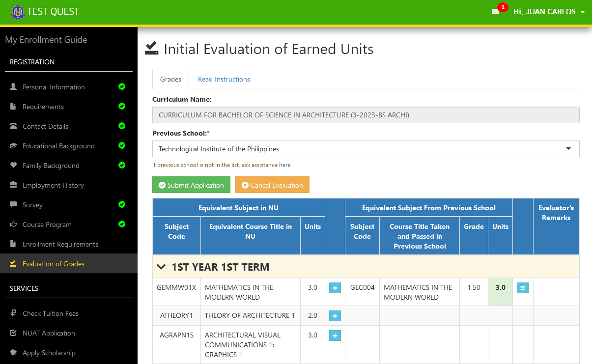The width and height of the screenshot is (592, 364).
Task: Click the Submit Application button
Action: click(x=191, y=185)
